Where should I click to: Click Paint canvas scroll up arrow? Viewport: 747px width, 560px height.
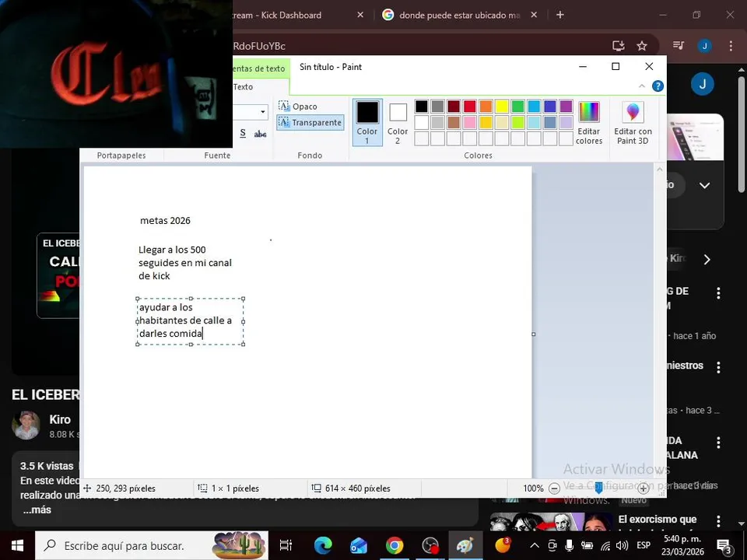point(659,169)
